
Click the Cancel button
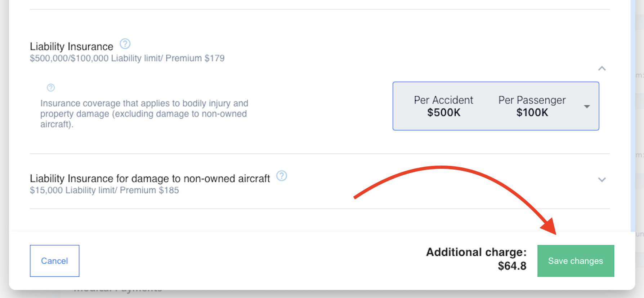coord(54,261)
